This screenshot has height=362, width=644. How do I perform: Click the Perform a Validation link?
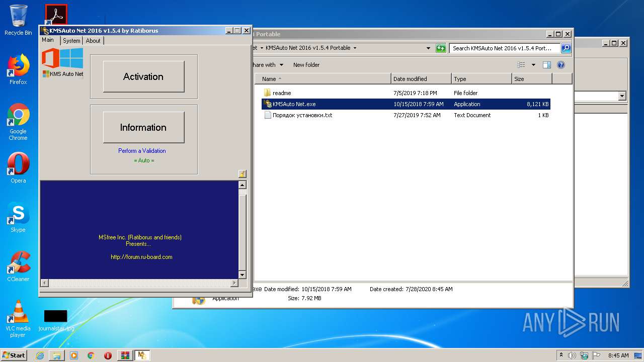[142, 151]
